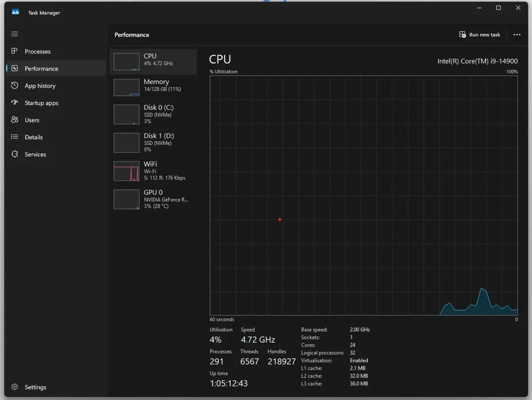Viewport: 532px width, 400px height.
Task: Select the Startup apps gauge icon
Action: [15, 103]
